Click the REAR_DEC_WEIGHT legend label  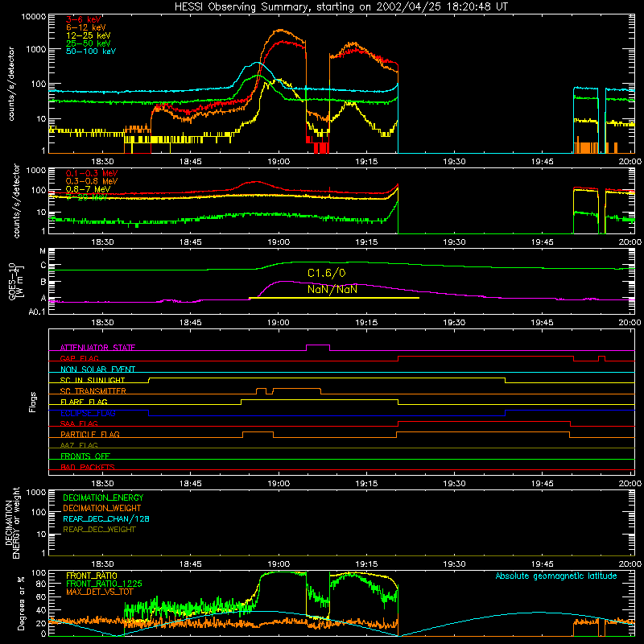click(99, 530)
